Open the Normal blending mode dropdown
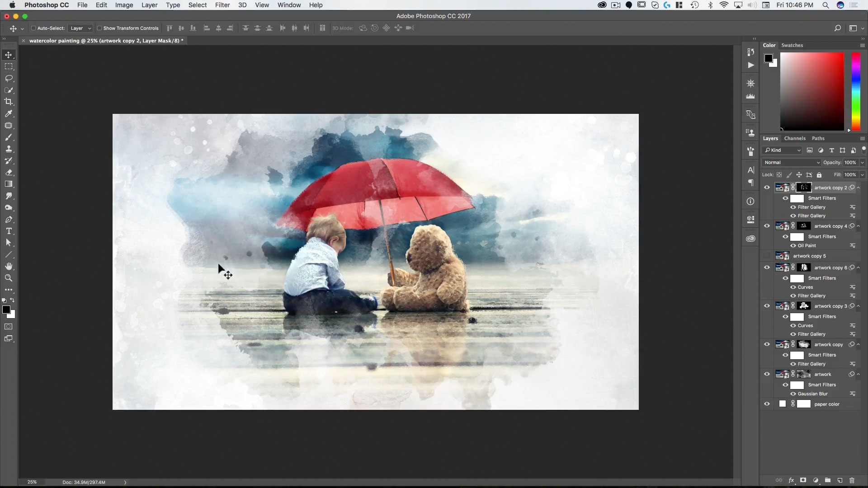868x488 pixels. [x=791, y=162]
